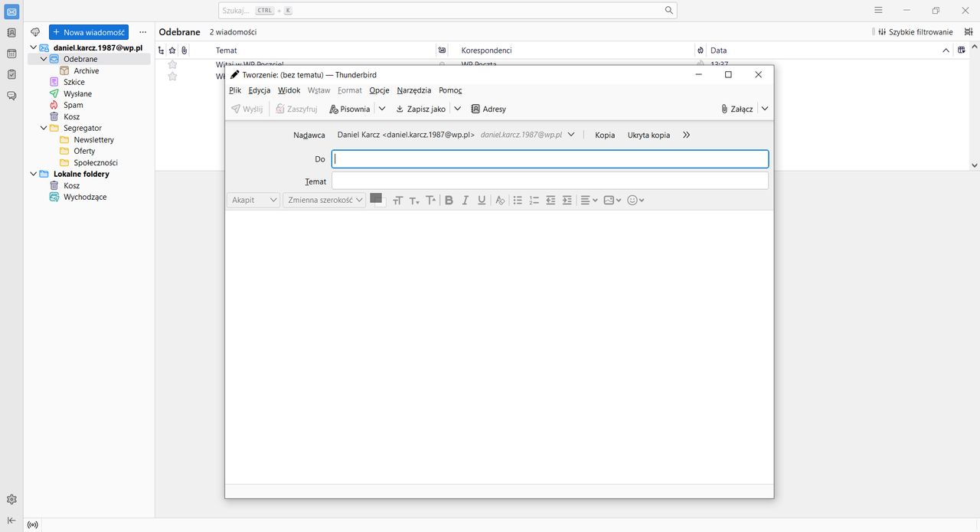Image resolution: width=980 pixels, height=532 pixels.
Task: Click the Adresy button in compose toolbar
Action: pos(488,109)
